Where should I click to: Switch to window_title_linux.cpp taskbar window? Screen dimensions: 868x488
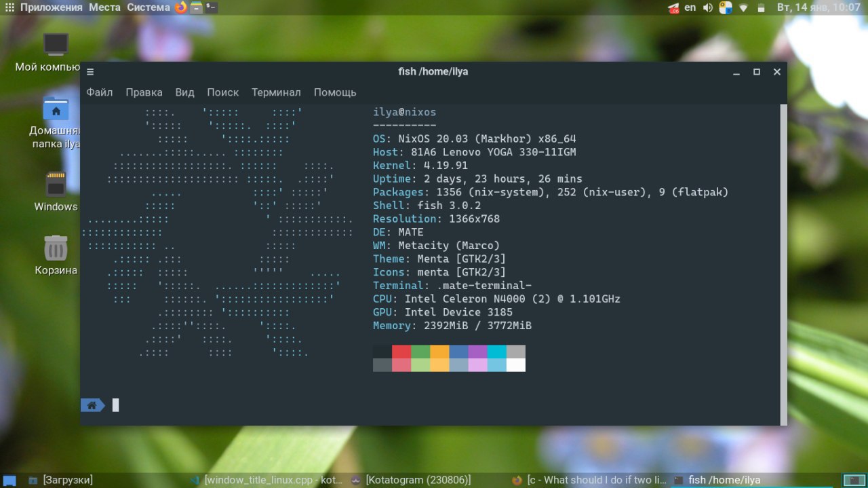point(267,480)
